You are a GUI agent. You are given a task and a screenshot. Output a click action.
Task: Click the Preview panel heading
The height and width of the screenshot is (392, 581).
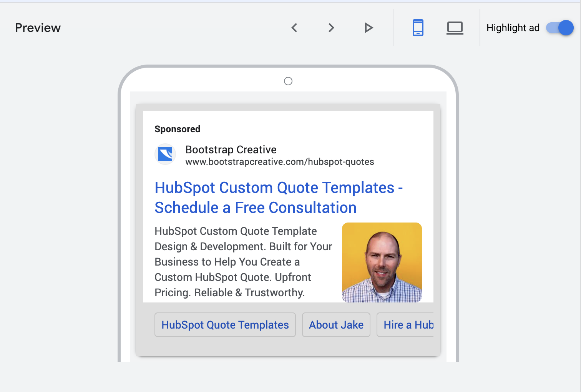38,28
